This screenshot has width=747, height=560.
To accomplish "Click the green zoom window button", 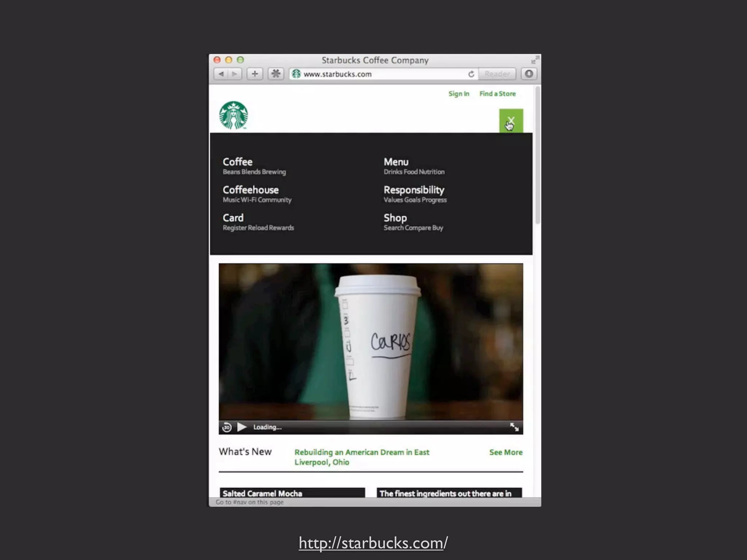I will click(x=240, y=60).
